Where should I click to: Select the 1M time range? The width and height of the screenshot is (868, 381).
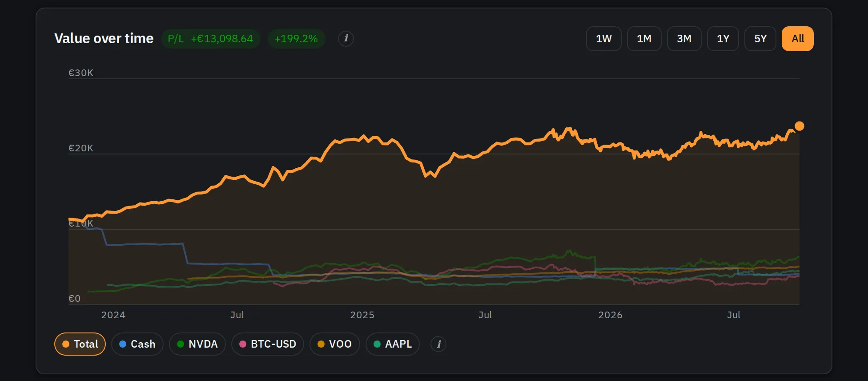644,39
